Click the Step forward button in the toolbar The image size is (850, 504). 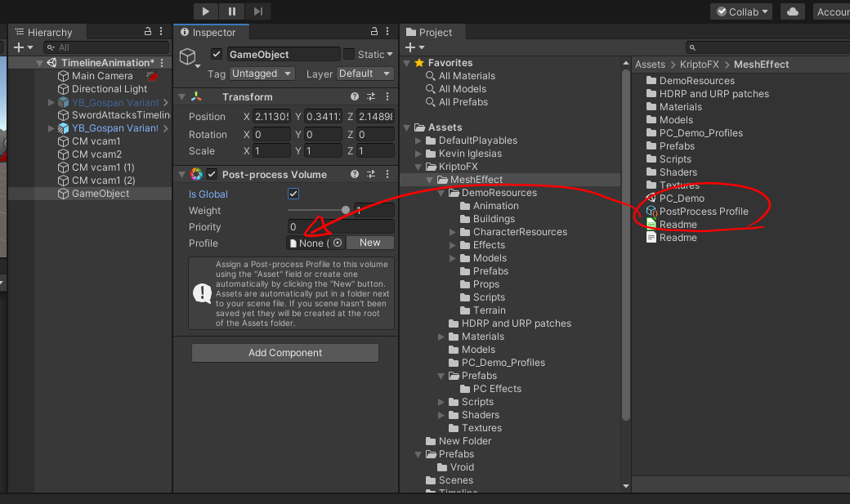click(258, 11)
